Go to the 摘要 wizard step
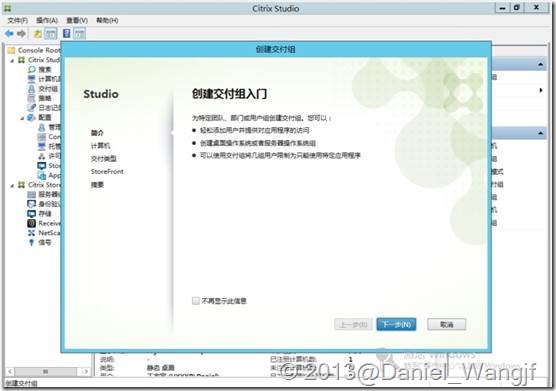556x391 pixels. click(97, 184)
